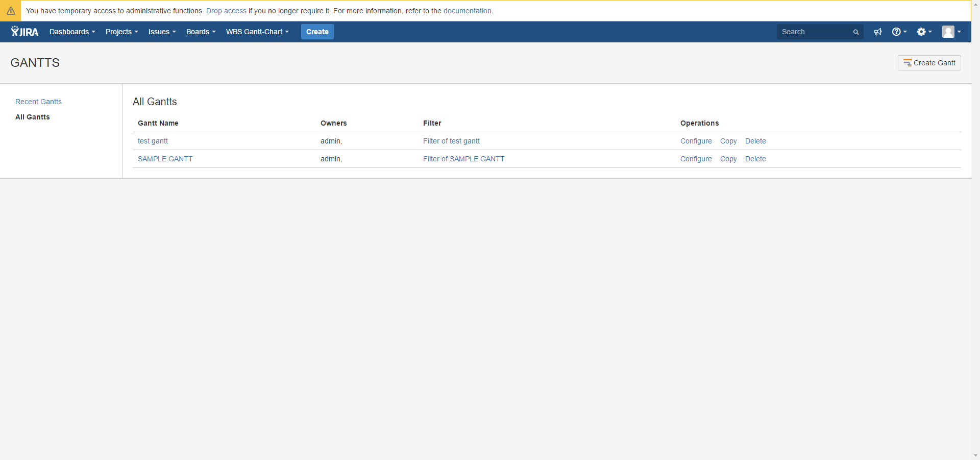Click the Drop access link
Viewport: 980px width, 460px height.
(x=226, y=11)
